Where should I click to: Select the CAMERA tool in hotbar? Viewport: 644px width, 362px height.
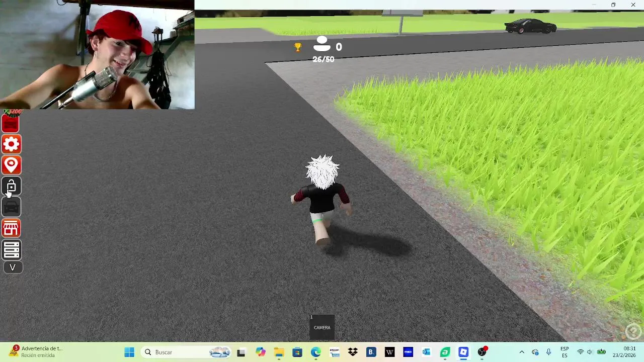(322, 327)
